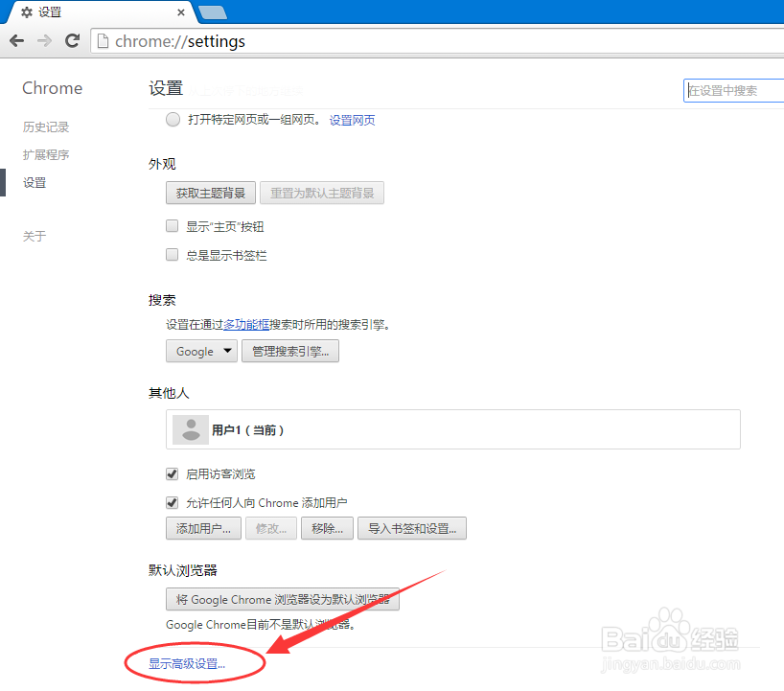Open 扩展程序 in the sidebar
This screenshot has width=784, height=691.
coord(46,155)
